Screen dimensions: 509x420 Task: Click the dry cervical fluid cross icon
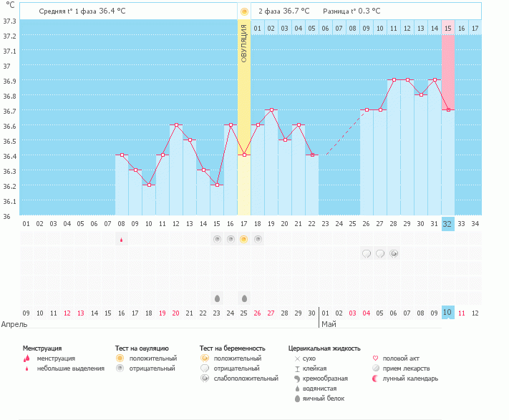(x=297, y=358)
